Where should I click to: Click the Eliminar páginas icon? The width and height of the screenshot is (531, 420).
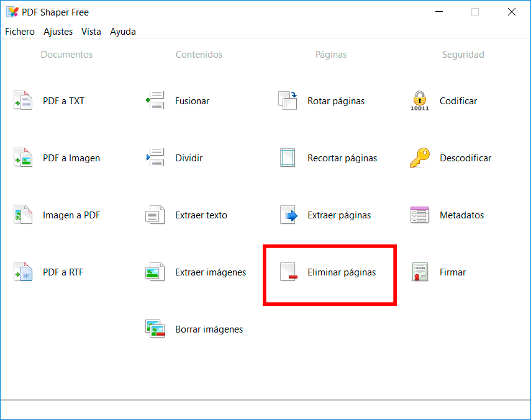click(289, 272)
